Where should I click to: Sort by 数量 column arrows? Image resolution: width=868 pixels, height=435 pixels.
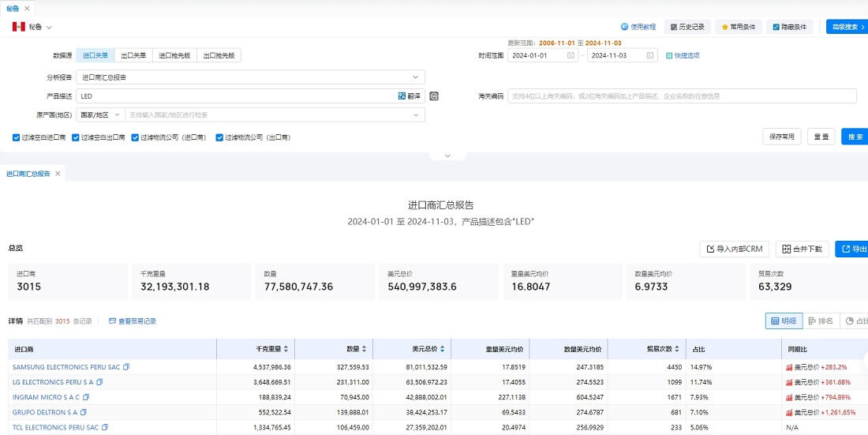tap(364, 349)
